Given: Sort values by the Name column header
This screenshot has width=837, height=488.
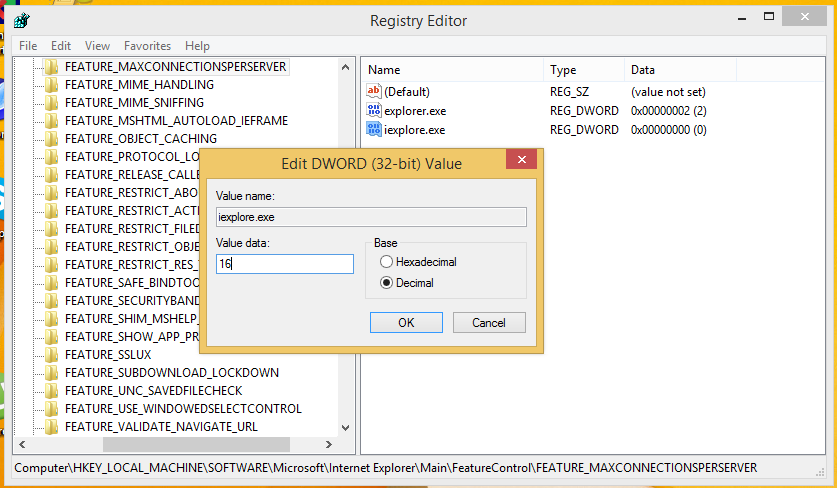Looking at the screenshot, I should (x=450, y=70).
